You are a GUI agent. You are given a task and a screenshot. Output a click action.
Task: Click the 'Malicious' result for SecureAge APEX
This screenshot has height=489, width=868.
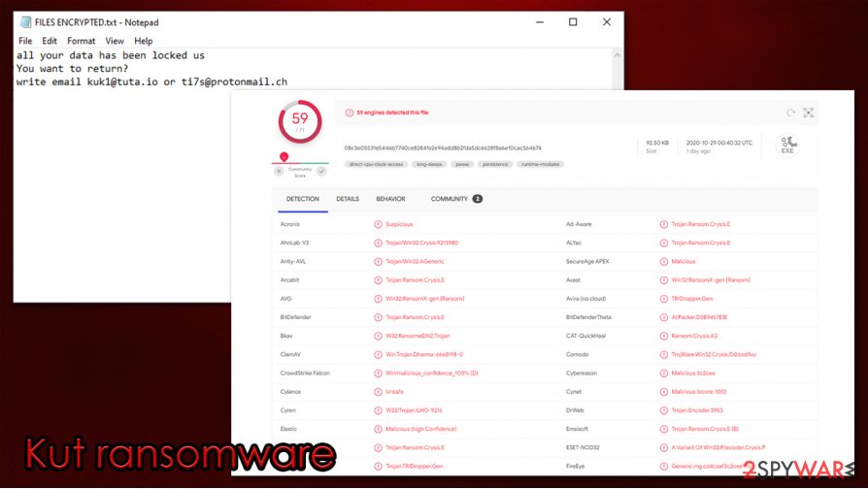[684, 262]
